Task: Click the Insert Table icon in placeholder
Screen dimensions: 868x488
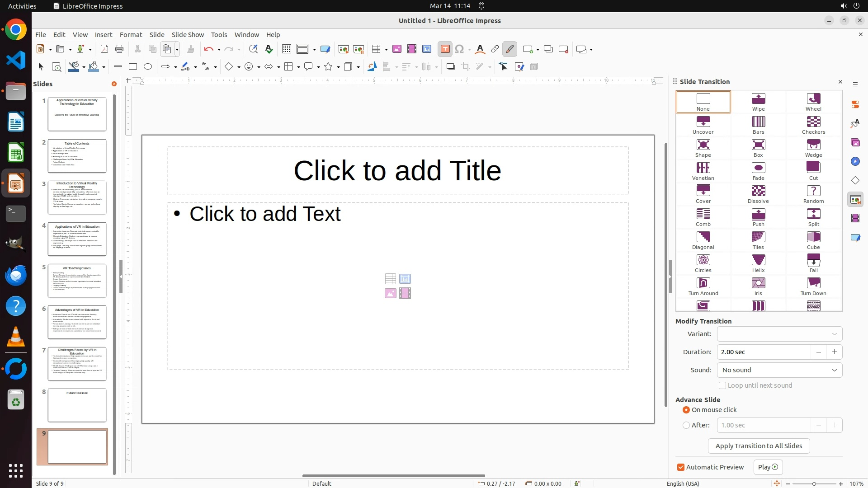Action: click(391, 279)
